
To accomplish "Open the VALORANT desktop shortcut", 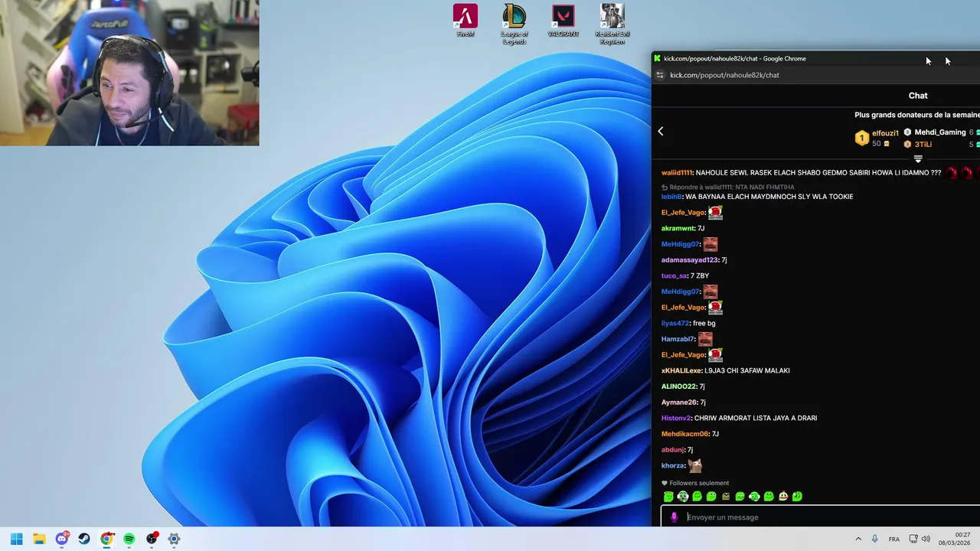I will [563, 21].
